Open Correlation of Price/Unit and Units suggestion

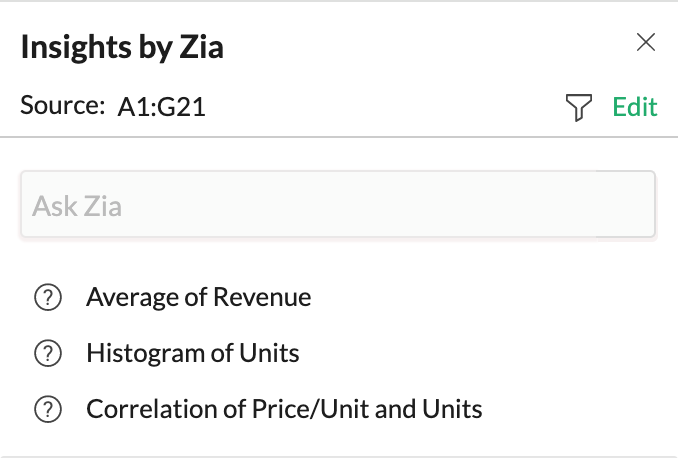click(x=284, y=409)
